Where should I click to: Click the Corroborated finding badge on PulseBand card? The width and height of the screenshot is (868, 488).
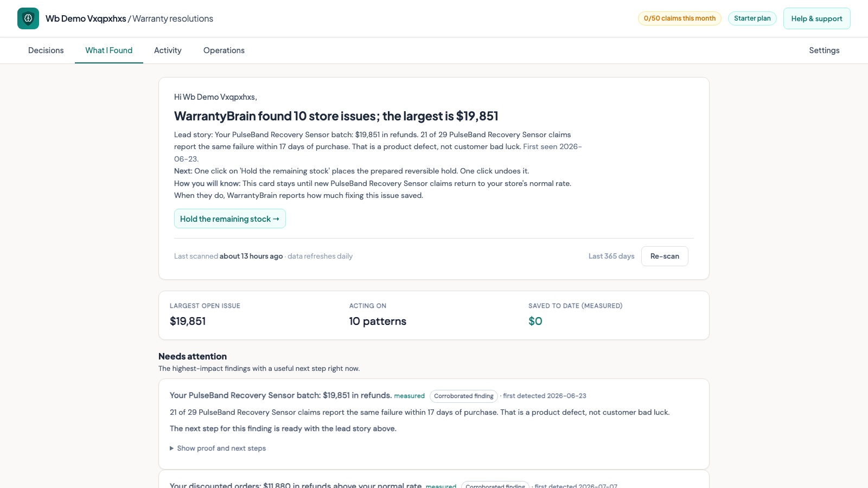tap(464, 396)
